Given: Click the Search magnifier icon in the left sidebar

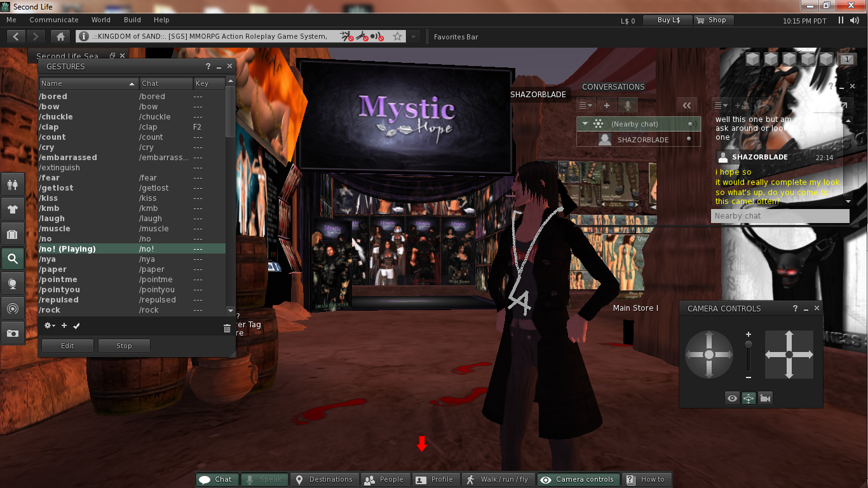Looking at the screenshot, I should click(x=12, y=259).
